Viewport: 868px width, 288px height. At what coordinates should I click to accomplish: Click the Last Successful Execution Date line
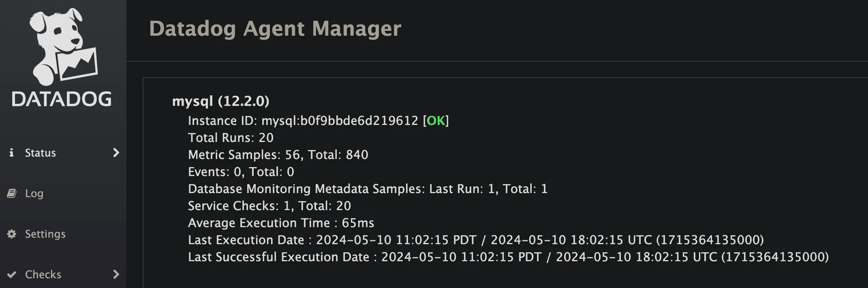click(x=508, y=257)
